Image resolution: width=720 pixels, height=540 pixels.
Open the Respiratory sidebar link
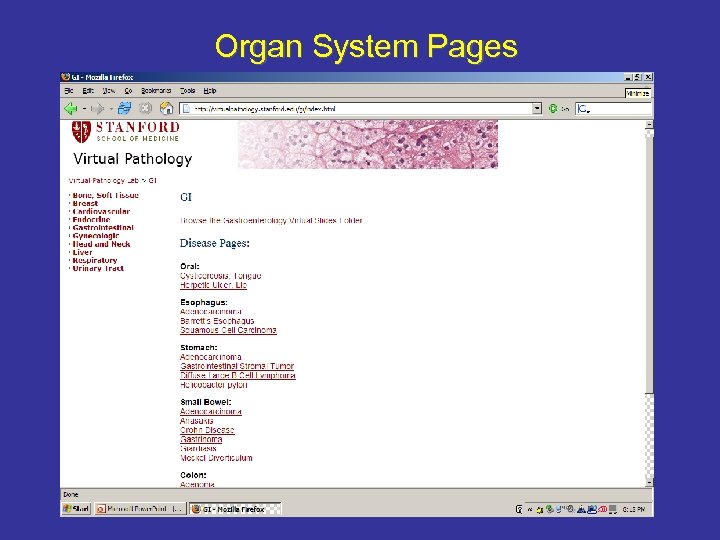[x=95, y=260]
